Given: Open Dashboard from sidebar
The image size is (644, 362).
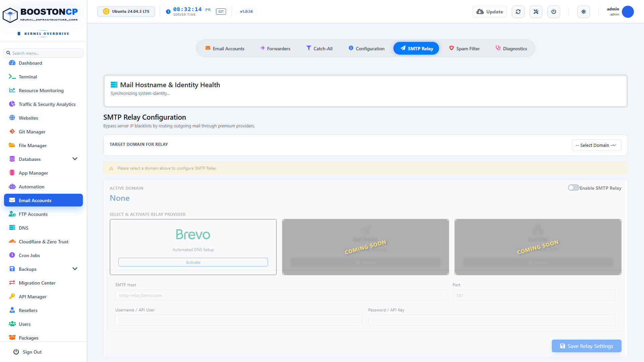Looking at the screenshot, I should coord(44,63).
